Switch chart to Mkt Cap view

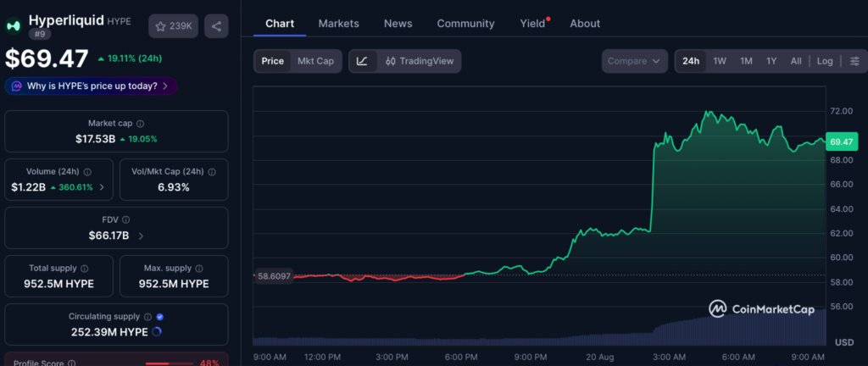pos(315,61)
